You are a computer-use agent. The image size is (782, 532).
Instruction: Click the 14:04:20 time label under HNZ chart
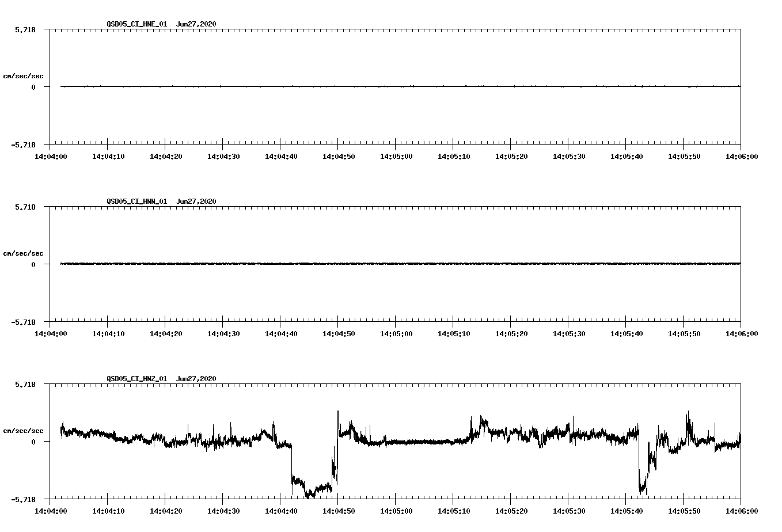click(166, 511)
